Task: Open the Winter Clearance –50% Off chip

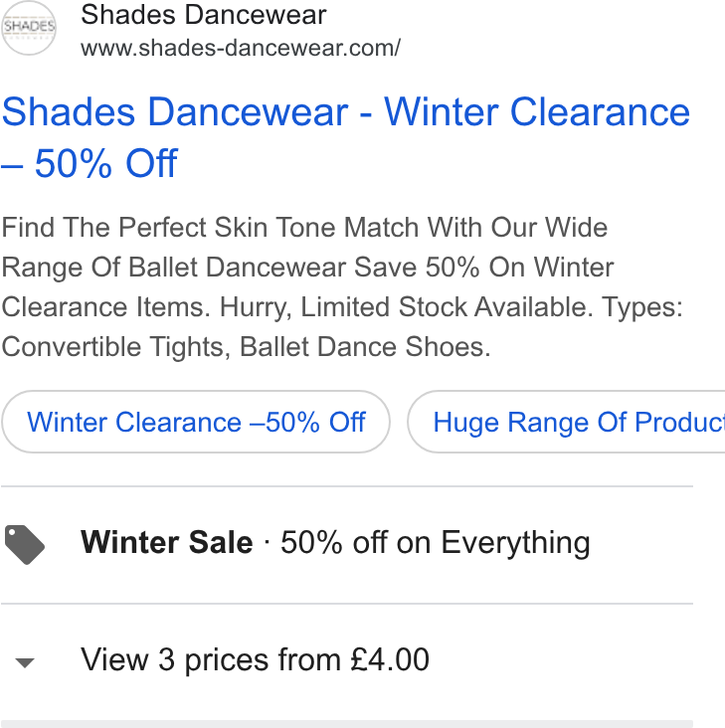Action: coord(195,422)
